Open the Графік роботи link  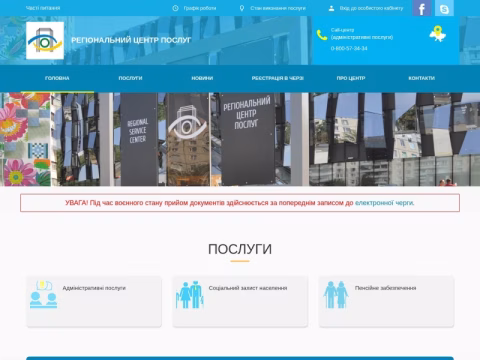[x=200, y=8]
